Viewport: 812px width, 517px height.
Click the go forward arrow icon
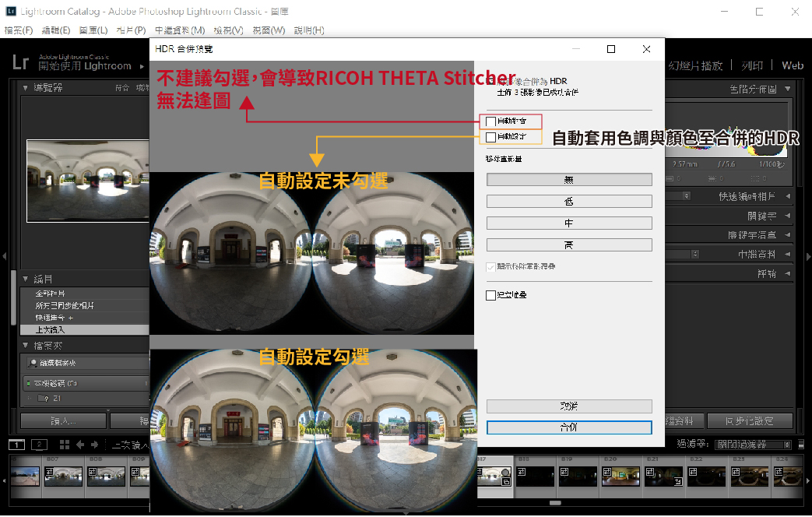pyautogui.click(x=95, y=445)
